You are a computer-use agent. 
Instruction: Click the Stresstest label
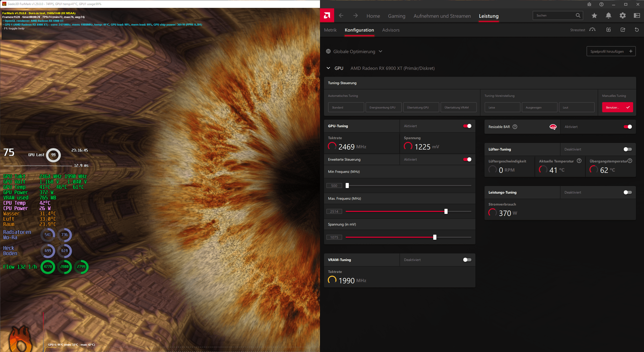(x=577, y=30)
